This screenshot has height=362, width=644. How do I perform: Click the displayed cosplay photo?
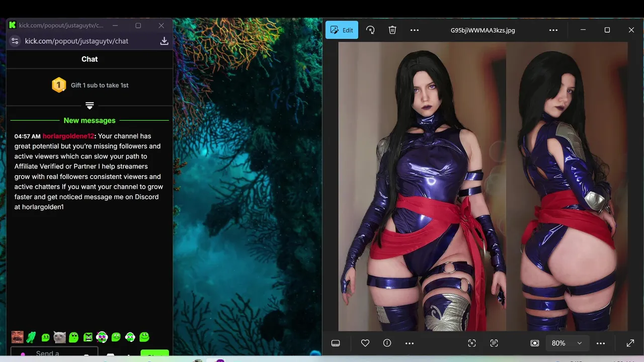coord(483,186)
